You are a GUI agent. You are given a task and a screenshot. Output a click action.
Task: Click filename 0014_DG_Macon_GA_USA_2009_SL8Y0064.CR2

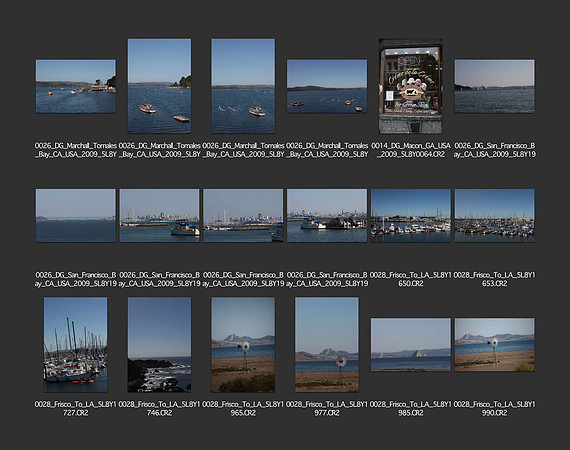[411, 150]
